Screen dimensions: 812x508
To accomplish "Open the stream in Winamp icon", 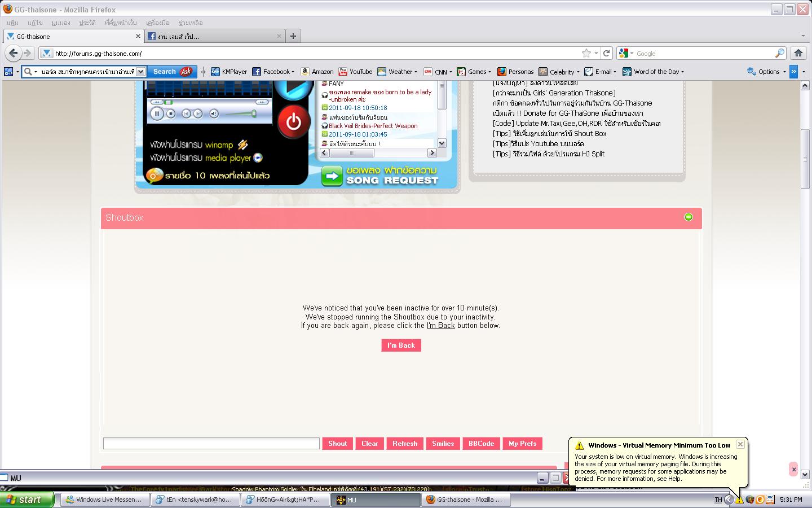I will 242,145.
